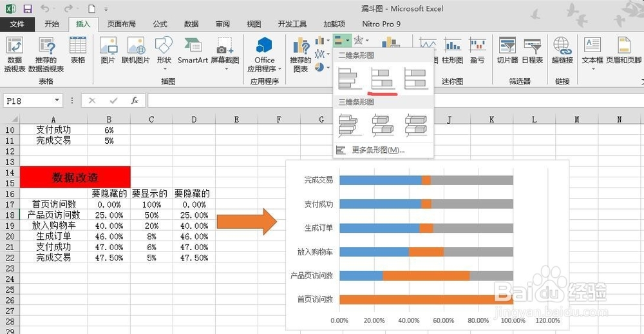Select the 2-D clustered bar chart thumbnail

tap(350, 78)
